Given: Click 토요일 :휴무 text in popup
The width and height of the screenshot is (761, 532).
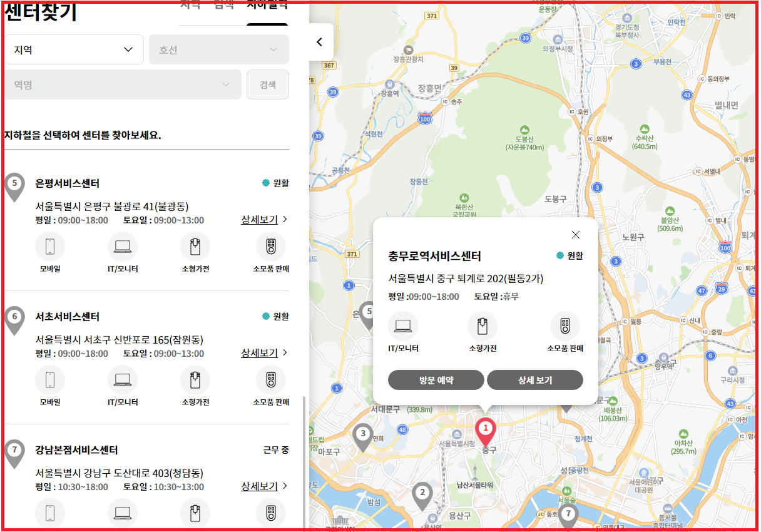Looking at the screenshot, I should pos(497,297).
